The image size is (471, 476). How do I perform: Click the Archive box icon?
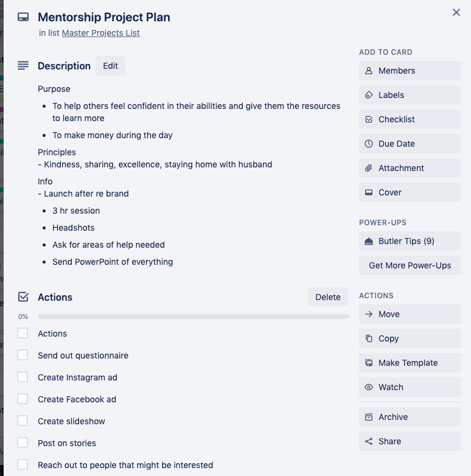tap(369, 417)
